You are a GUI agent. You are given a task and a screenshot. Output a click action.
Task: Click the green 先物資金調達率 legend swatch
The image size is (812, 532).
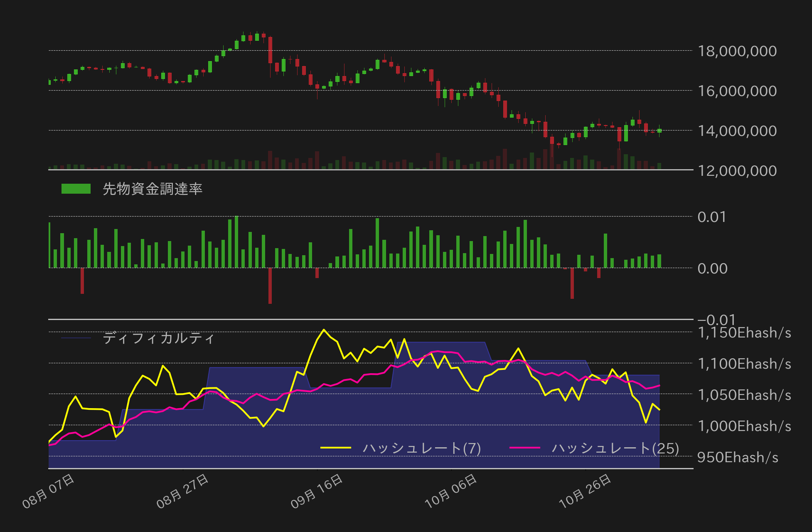(x=76, y=189)
